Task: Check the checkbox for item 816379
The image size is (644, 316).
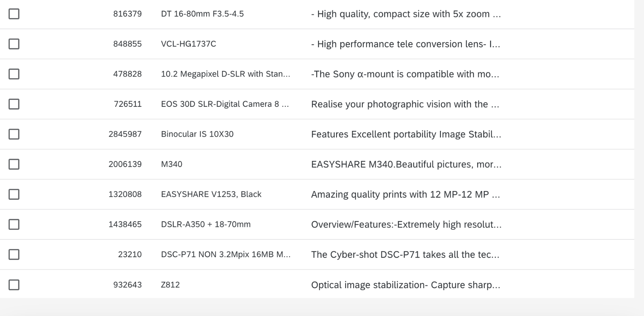Action: (x=14, y=14)
